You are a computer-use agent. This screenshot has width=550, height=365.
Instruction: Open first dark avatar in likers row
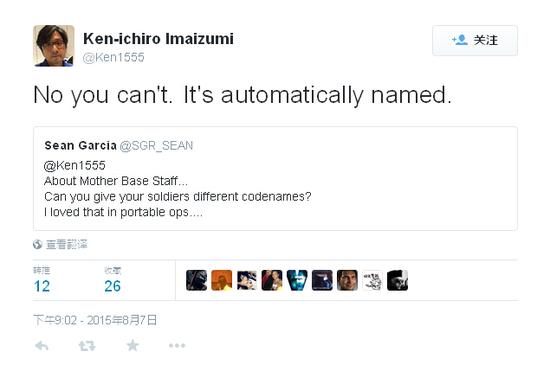tap(196, 280)
